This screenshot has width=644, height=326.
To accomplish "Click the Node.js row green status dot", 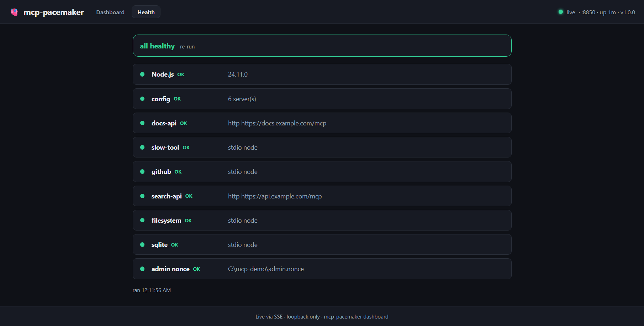I will [x=142, y=74].
